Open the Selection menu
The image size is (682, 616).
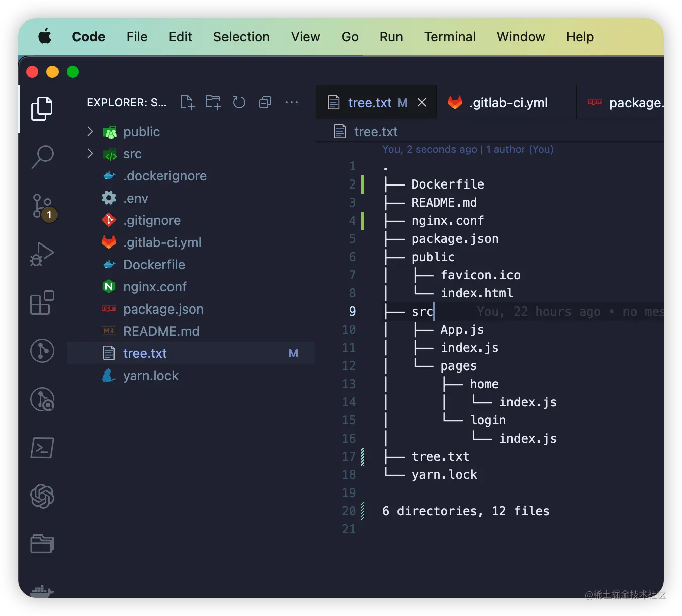[241, 37]
